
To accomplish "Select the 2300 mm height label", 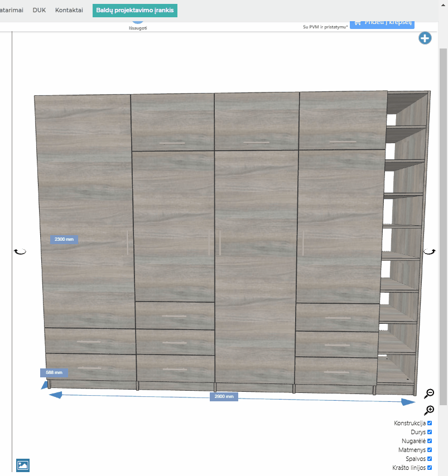I will point(64,239).
